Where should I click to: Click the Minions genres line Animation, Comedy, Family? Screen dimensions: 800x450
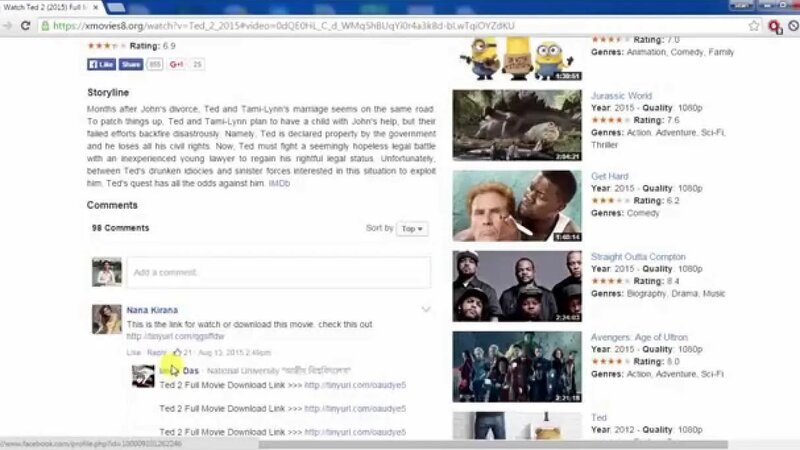[x=662, y=52]
